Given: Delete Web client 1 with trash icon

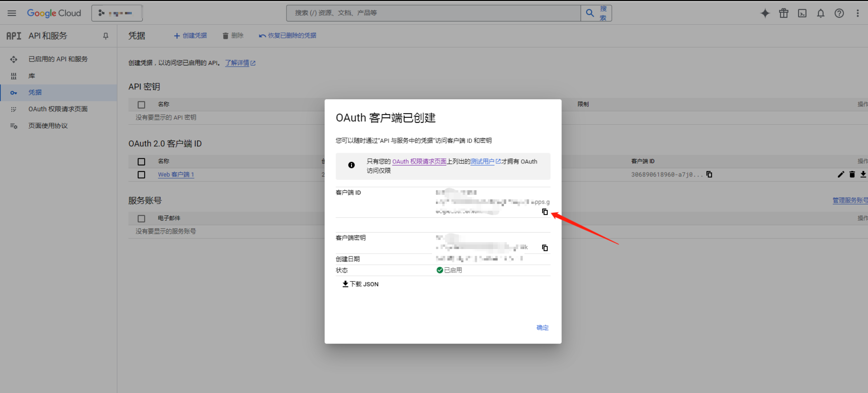Looking at the screenshot, I should 852,175.
